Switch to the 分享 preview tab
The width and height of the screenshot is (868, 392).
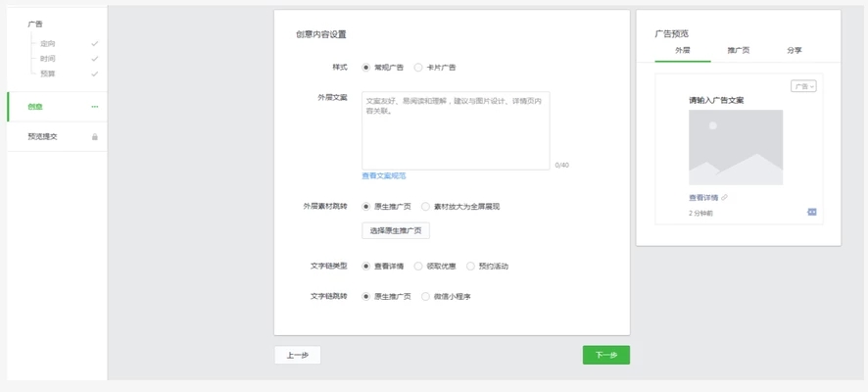(x=795, y=50)
